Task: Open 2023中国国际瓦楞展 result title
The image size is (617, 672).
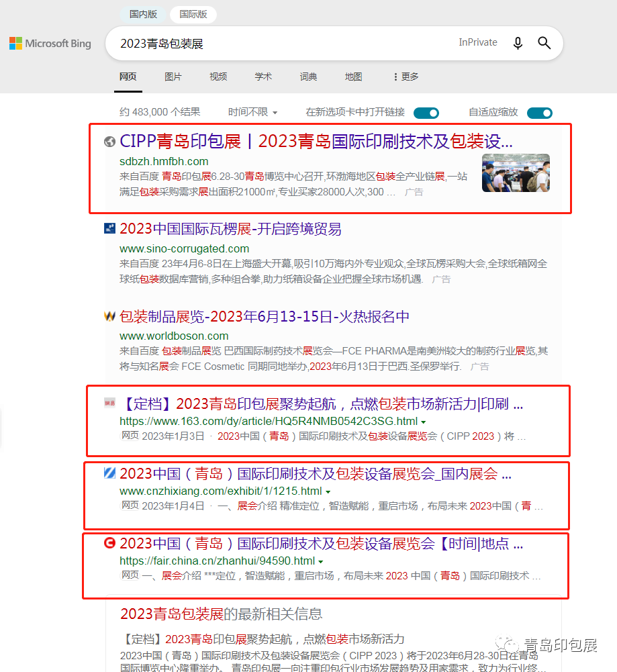Action: [x=230, y=229]
